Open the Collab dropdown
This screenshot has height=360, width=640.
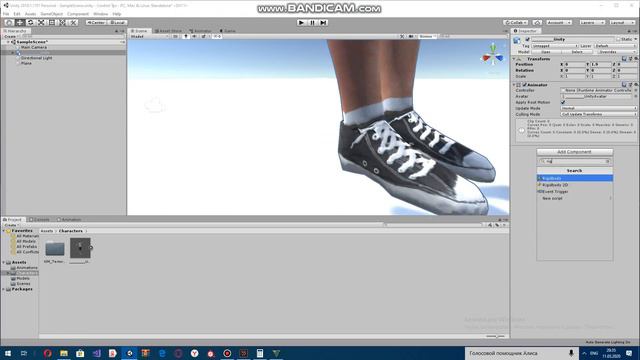516,22
